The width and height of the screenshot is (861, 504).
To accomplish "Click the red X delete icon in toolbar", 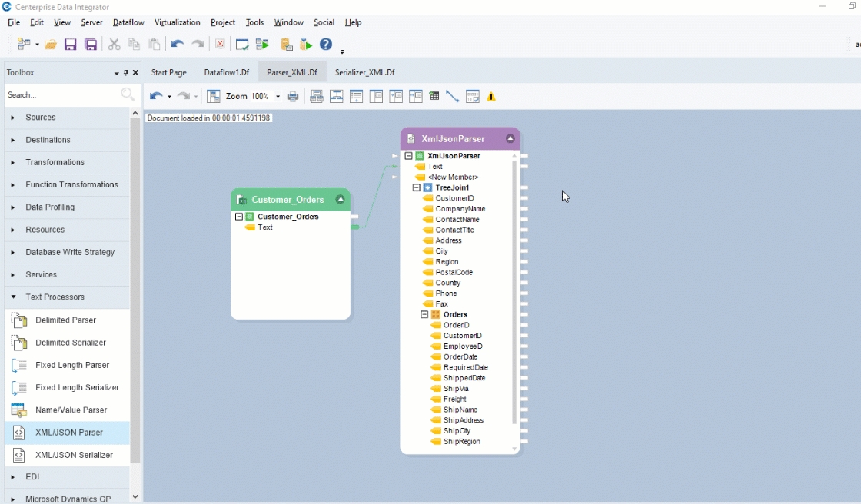I will click(220, 45).
